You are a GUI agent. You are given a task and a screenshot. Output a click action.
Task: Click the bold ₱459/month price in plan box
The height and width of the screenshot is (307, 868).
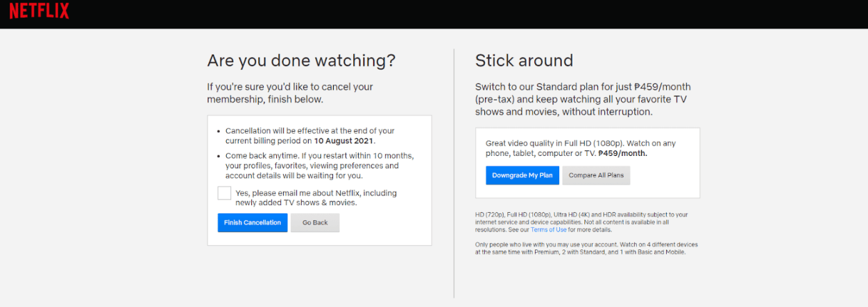622,153
